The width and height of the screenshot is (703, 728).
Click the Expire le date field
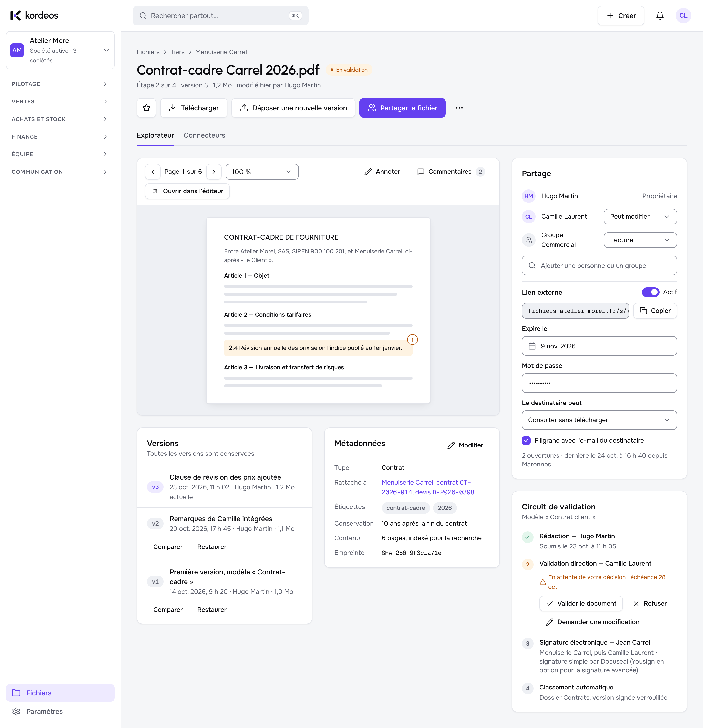599,346
